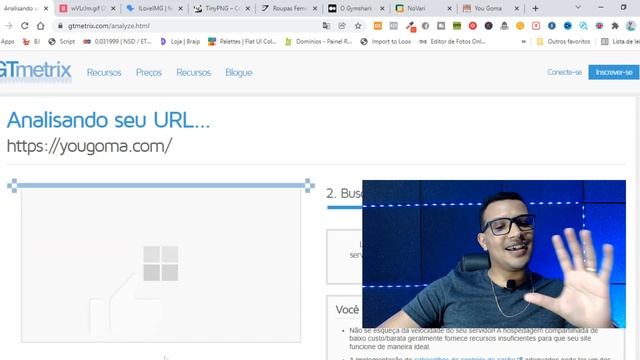Share this page from address bar
640x360 pixels.
342,26
